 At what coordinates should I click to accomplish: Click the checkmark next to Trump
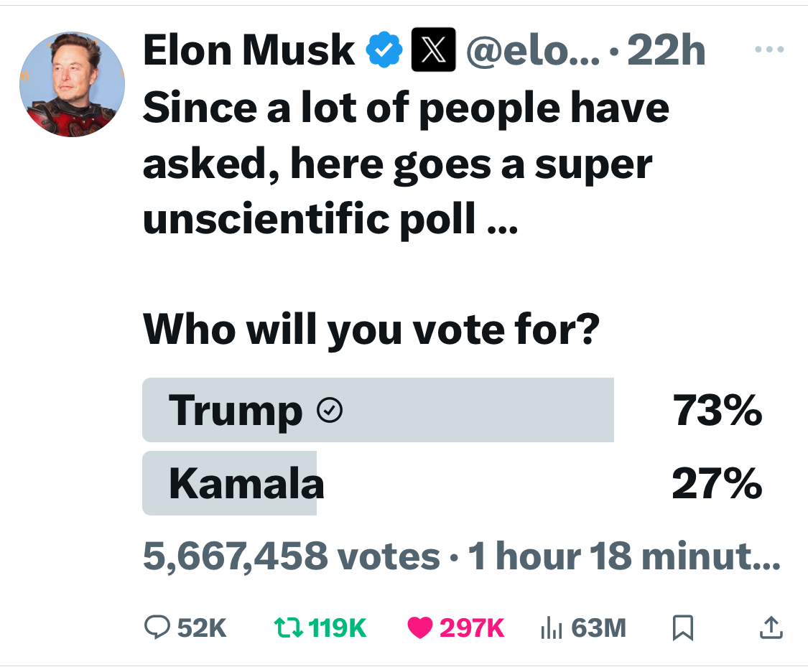coord(330,411)
